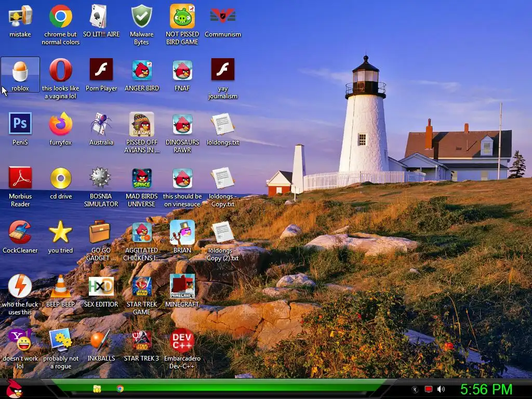The image size is (532, 399).
Task: Open the folder icon in taskbar
Action: point(97,389)
